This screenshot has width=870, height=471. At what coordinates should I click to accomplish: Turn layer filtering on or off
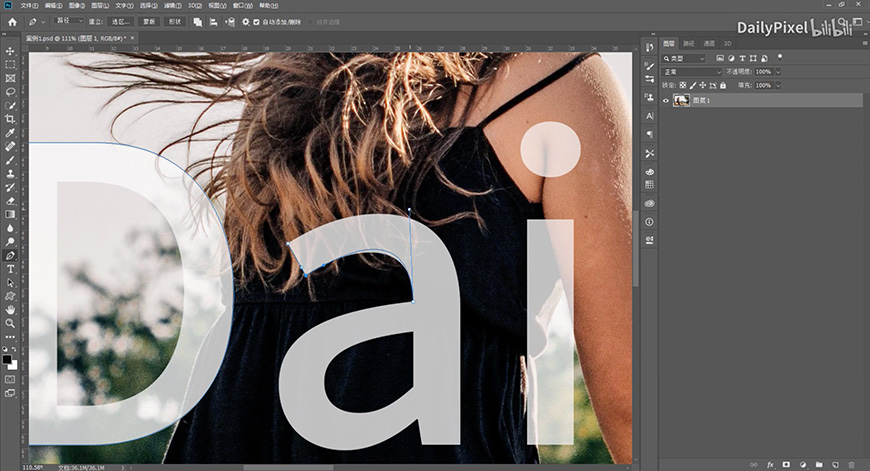click(x=780, y=57)
